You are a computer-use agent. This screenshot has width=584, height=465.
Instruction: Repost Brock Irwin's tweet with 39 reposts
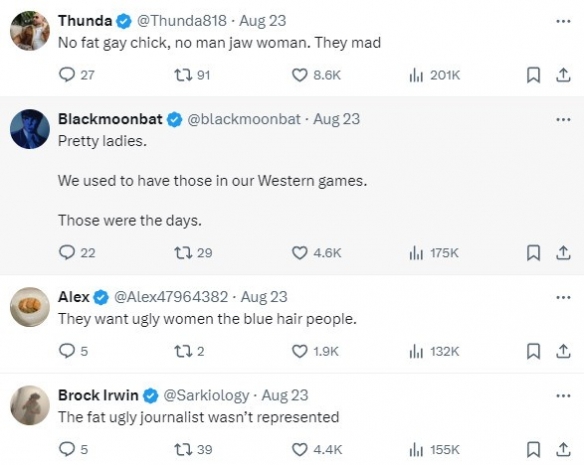coord(193,449)
